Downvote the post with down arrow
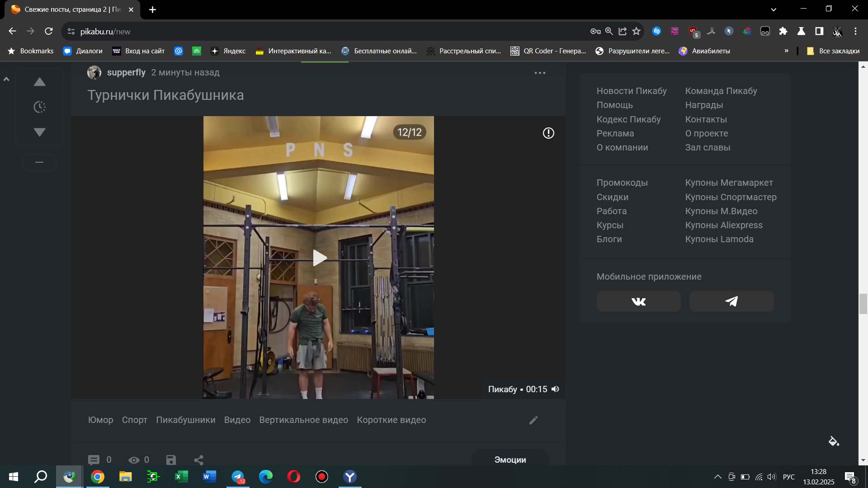868x488 pixels. pyautogui.click(x=40, y=132)
